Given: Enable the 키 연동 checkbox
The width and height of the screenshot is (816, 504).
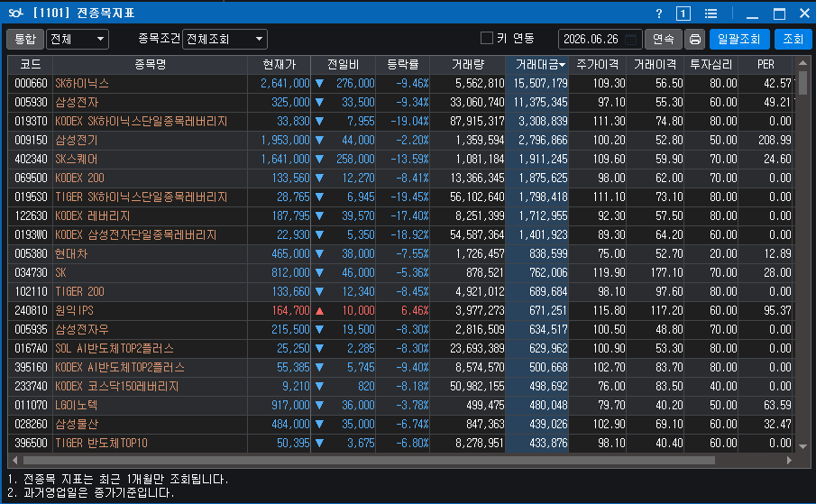Looking at the screenshot, I should [x=487, y=38].
